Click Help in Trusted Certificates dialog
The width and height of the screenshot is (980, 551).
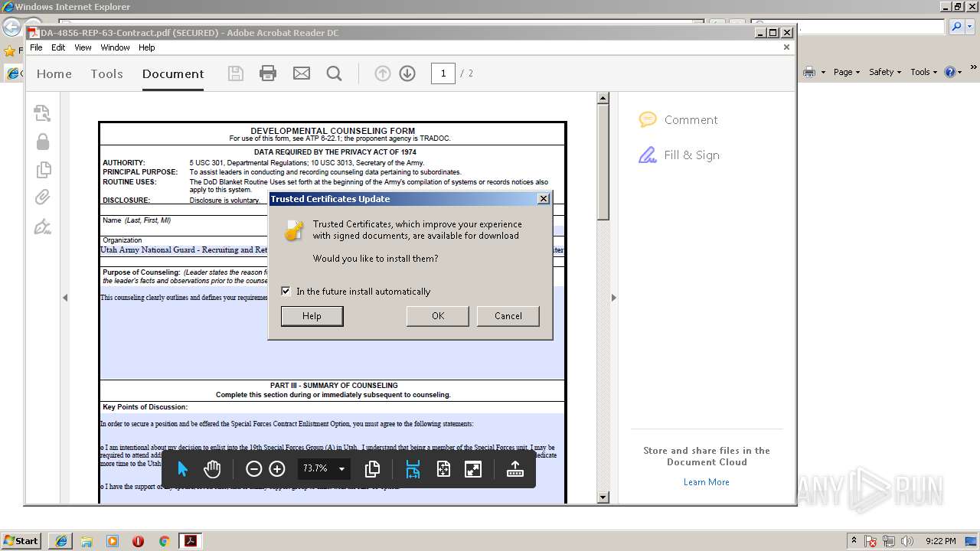tap(312, 316)
